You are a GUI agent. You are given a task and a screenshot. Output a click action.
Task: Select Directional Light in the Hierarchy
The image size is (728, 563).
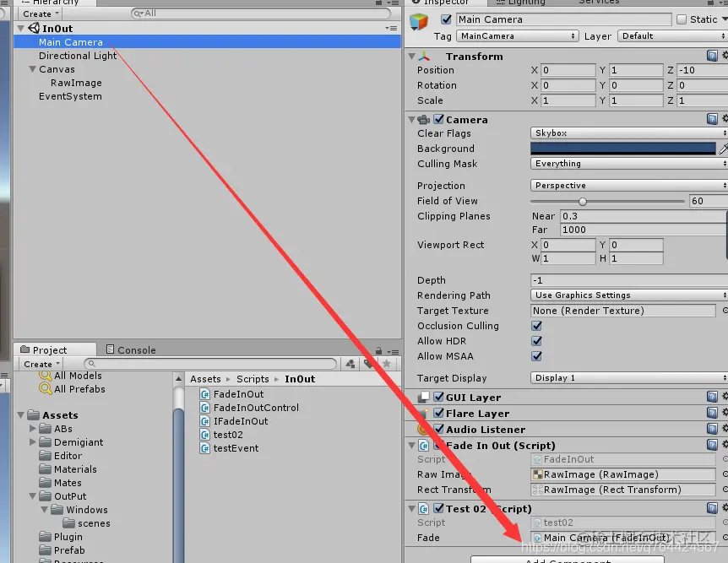tap(78, 56)
